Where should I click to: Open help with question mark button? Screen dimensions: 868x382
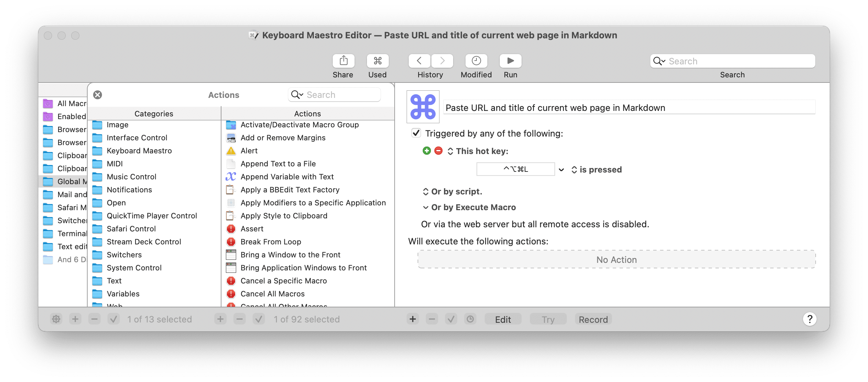809,319
